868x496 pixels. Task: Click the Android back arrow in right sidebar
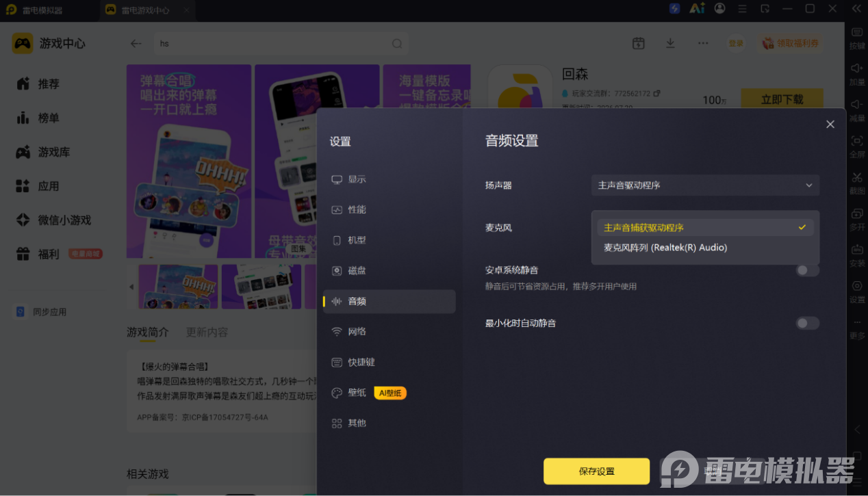click(857, 430)
